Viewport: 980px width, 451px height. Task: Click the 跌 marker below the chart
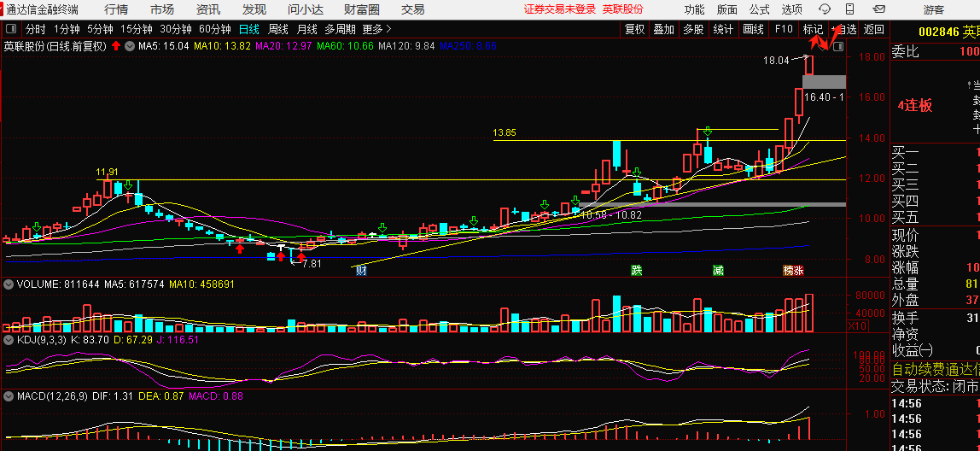pos(636,270)
